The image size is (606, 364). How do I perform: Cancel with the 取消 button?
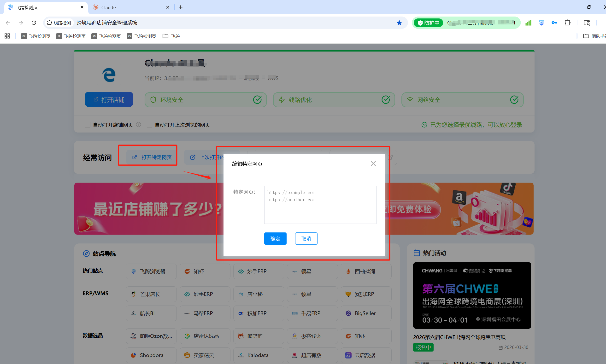[306, 239]
